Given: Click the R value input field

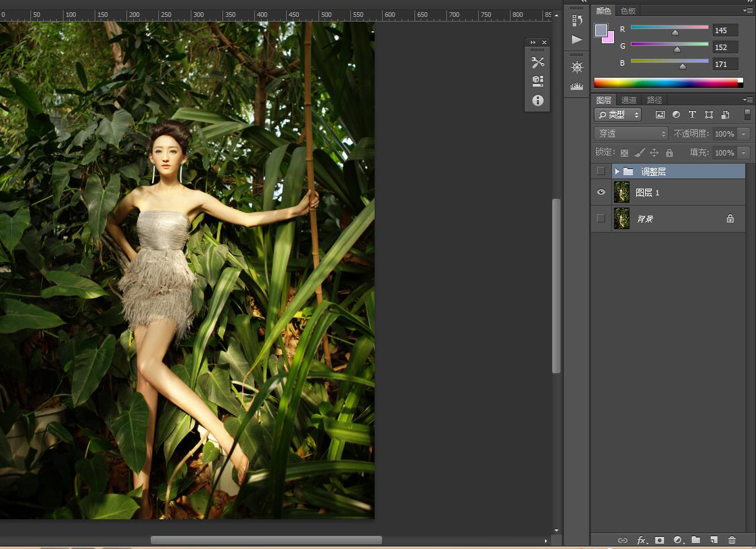Looking at the screenshot, I should click(x=725, y=30).
